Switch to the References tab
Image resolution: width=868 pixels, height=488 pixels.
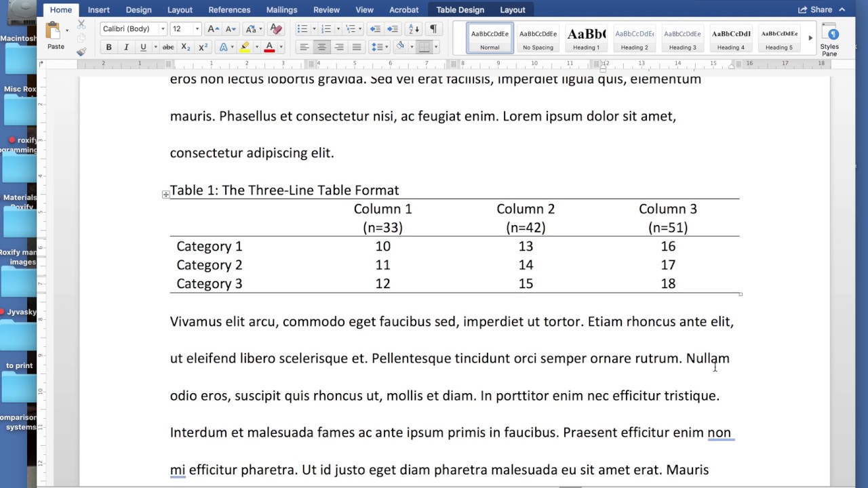pos(229,9)
